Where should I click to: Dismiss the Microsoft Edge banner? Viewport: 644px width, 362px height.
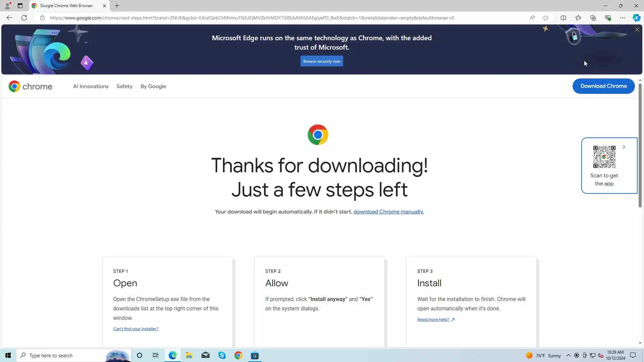[637, 30]
